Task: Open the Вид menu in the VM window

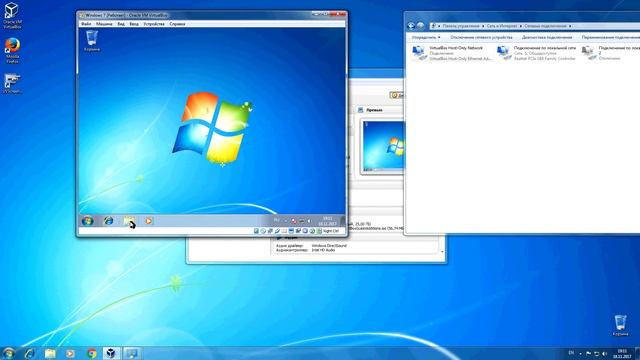Action: point(121,24)
